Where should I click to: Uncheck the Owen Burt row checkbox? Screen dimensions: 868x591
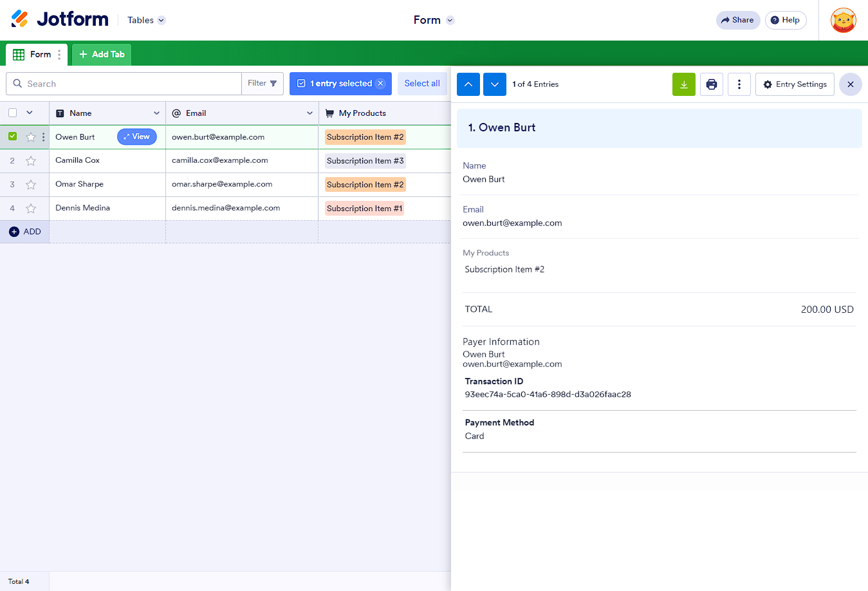12,136
